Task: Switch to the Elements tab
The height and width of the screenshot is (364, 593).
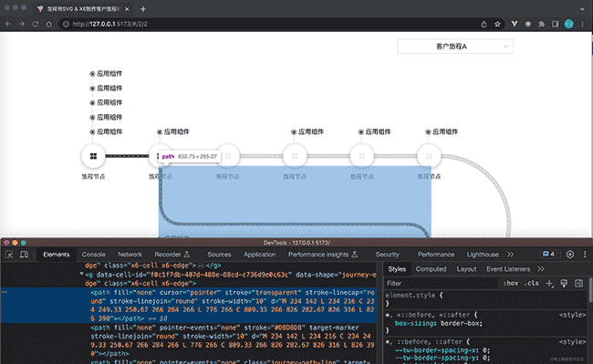Action: click(57, 255)
